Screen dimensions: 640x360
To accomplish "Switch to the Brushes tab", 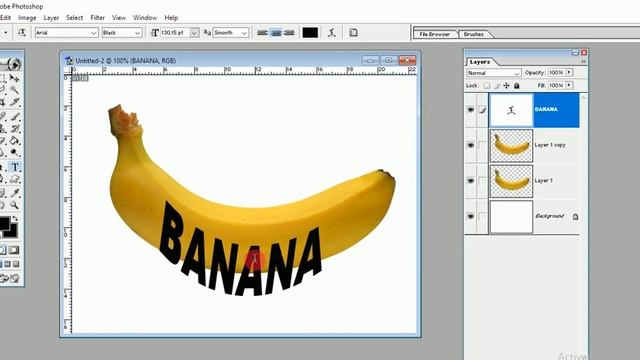I will click(x=474, y=34).
